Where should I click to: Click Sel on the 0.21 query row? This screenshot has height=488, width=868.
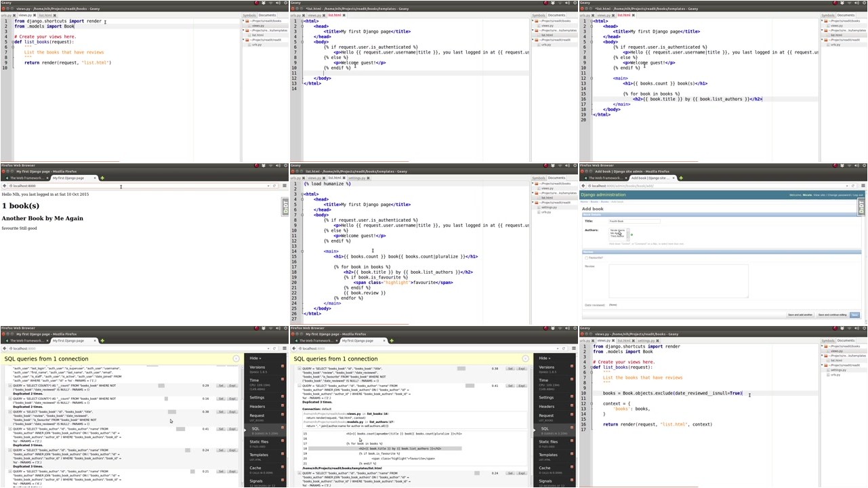(221, 471)
